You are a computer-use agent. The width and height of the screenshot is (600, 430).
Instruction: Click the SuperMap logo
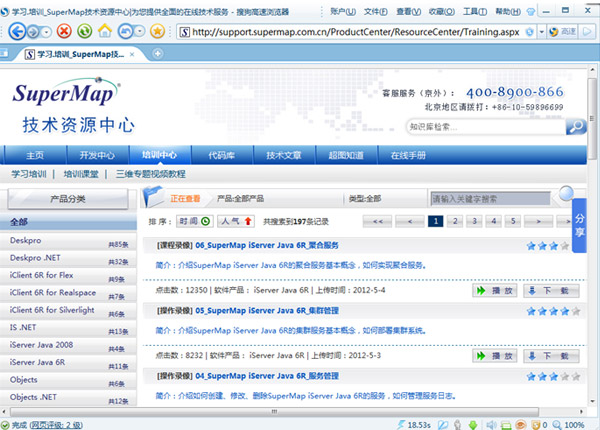click(66, 92)
